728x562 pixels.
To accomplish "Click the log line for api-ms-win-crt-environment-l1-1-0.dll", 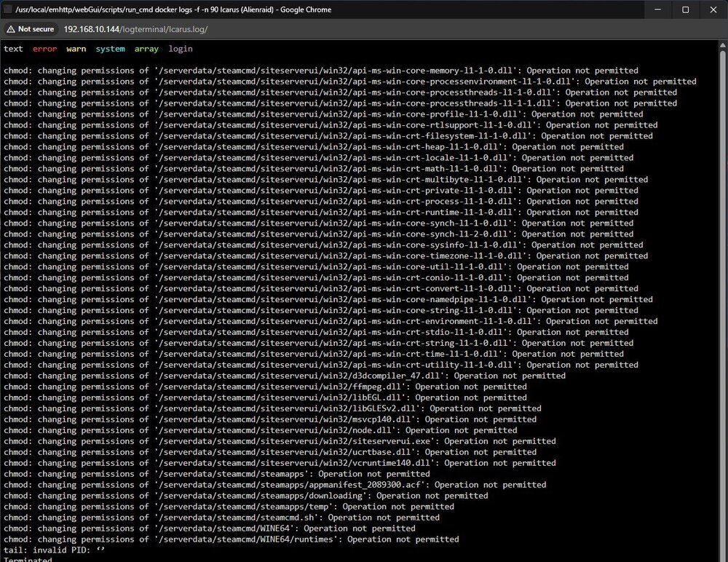I will (x=331, y=322).
